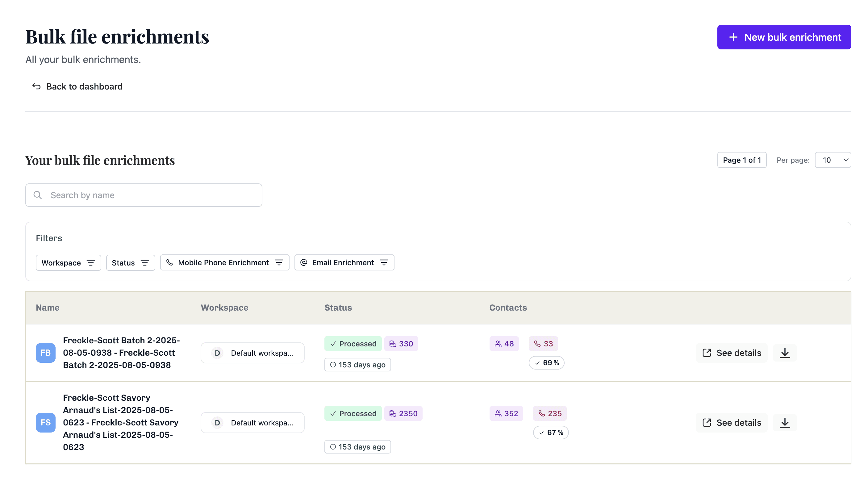Click the FS avatar icon in the second row
Screen dimensions: 868x481
[x=45, y=422]
